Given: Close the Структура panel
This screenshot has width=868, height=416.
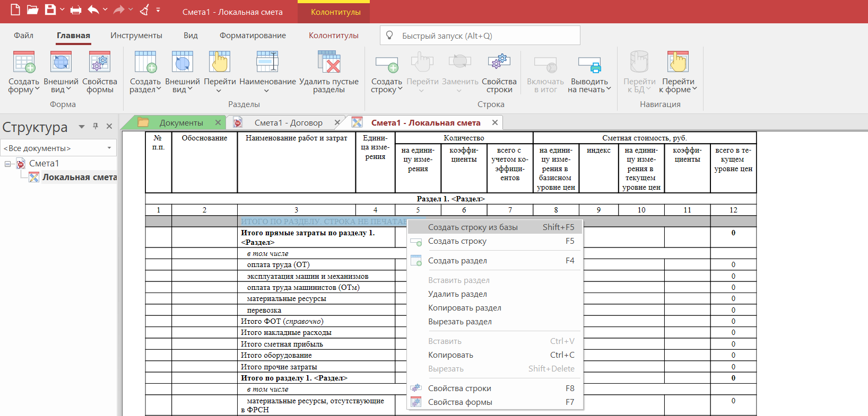Looking at the screenshot, I should (109, 126).
